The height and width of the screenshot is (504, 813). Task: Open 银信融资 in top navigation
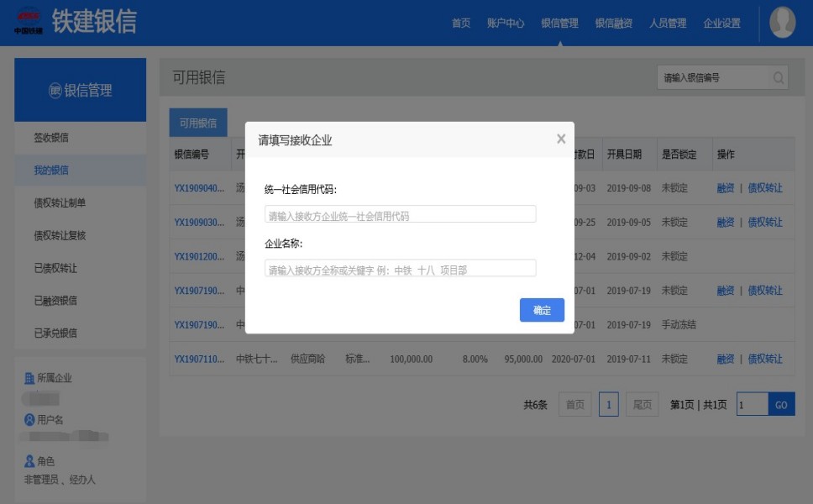tap(613, 24)
